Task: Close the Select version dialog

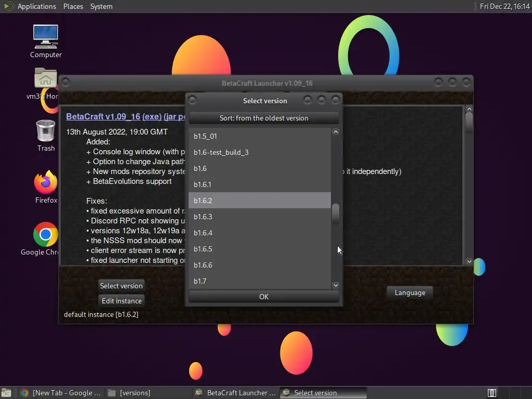Action: (335, 100)
